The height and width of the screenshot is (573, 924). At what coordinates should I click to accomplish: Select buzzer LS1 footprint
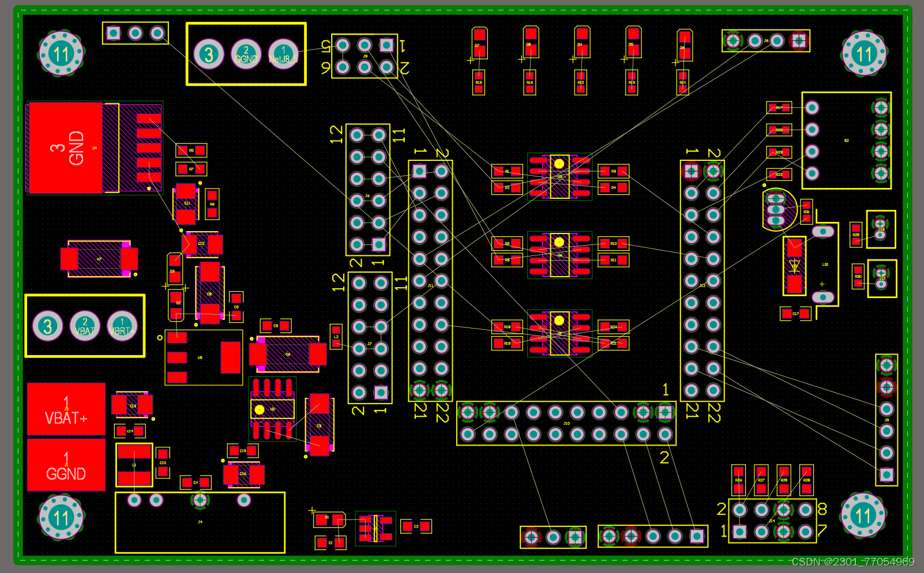click(x=825, y=265)
